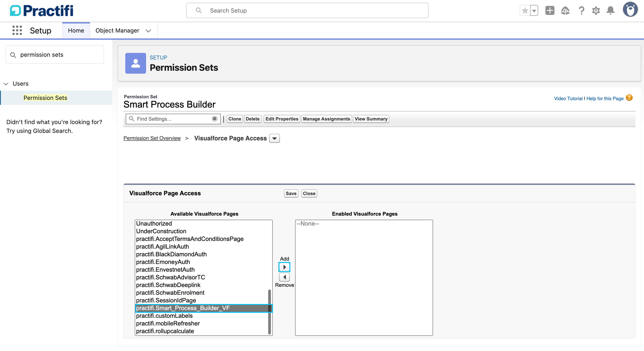
Task: Click the quick find box with permission sets
Action: pos(55,54)
